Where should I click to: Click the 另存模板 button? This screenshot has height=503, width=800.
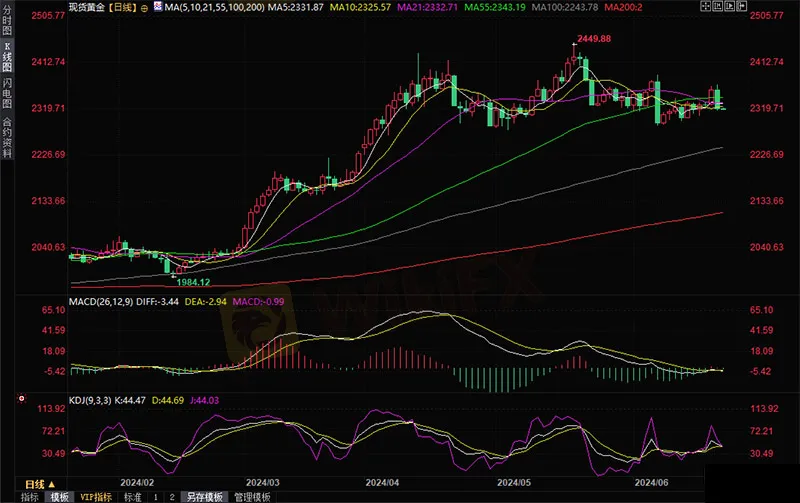pyautogui.click(x=203, y=497)
